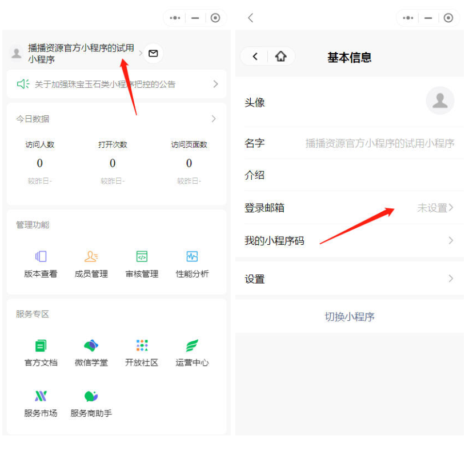Click 我的小程序码 label
473x476 pixels.
[274, 241]
